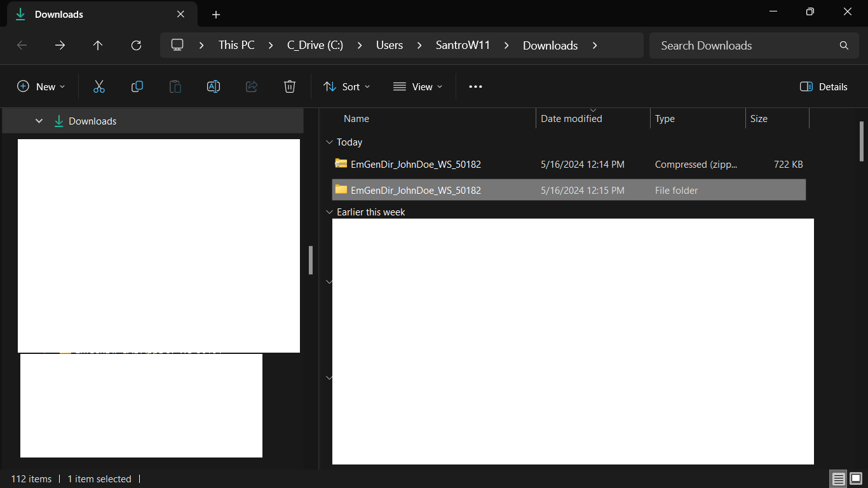Switch to large thumbnails view icon in status bar

click(855, 478)
